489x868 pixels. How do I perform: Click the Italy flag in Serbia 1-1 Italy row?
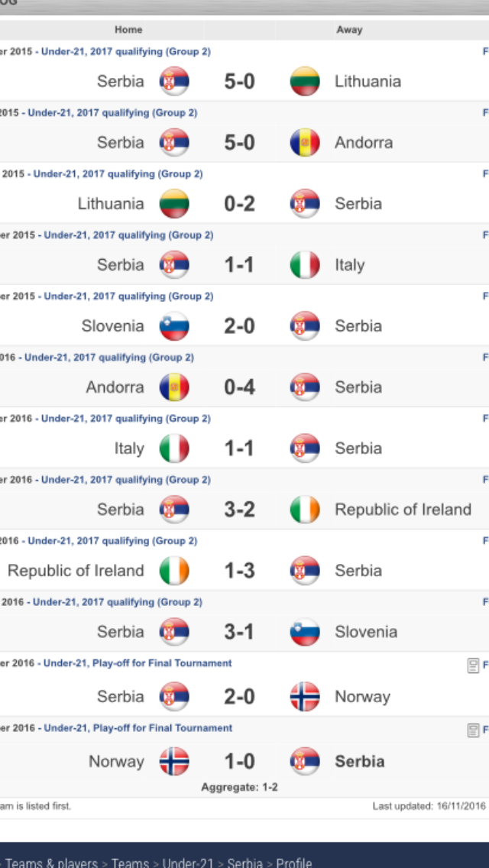tap(305, 265)
